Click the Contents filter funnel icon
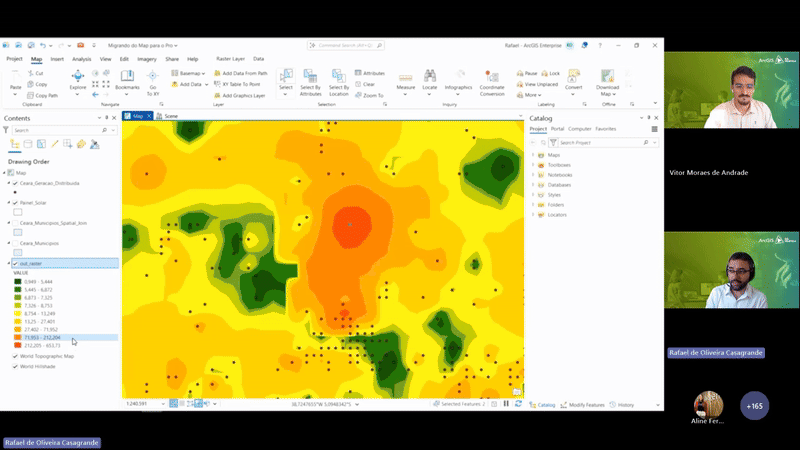The height and width of the screenshot is (450, 800). click(x=6, y=130)
